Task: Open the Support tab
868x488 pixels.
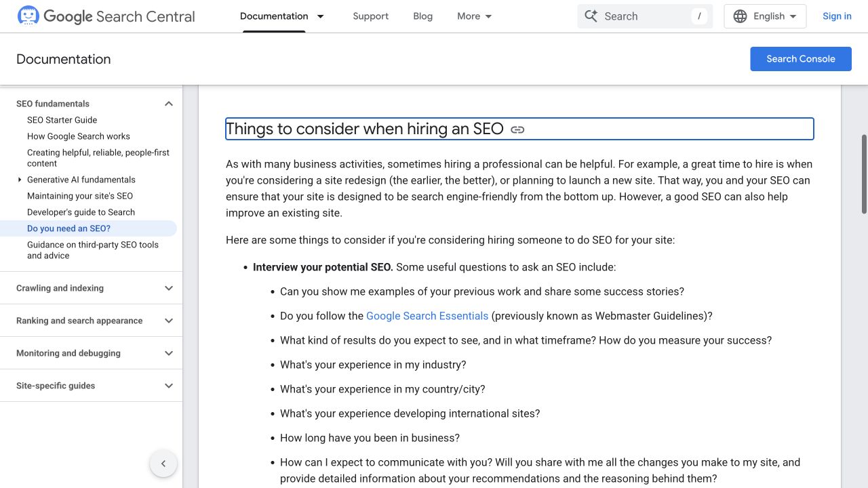Action: coord(371,16)
